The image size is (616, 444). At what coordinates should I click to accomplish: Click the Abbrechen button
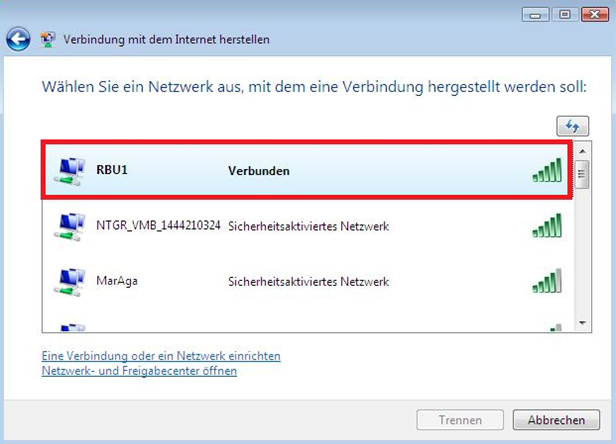click(556, 420)
